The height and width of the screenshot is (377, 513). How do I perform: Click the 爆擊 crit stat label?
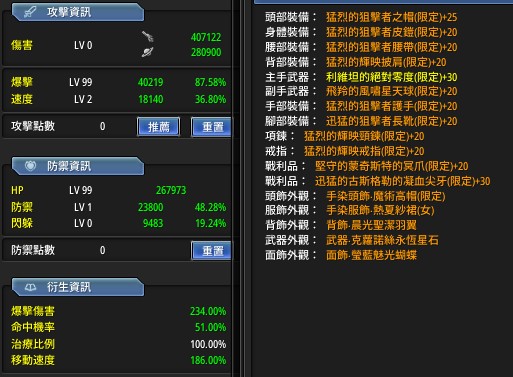[22, 82]
